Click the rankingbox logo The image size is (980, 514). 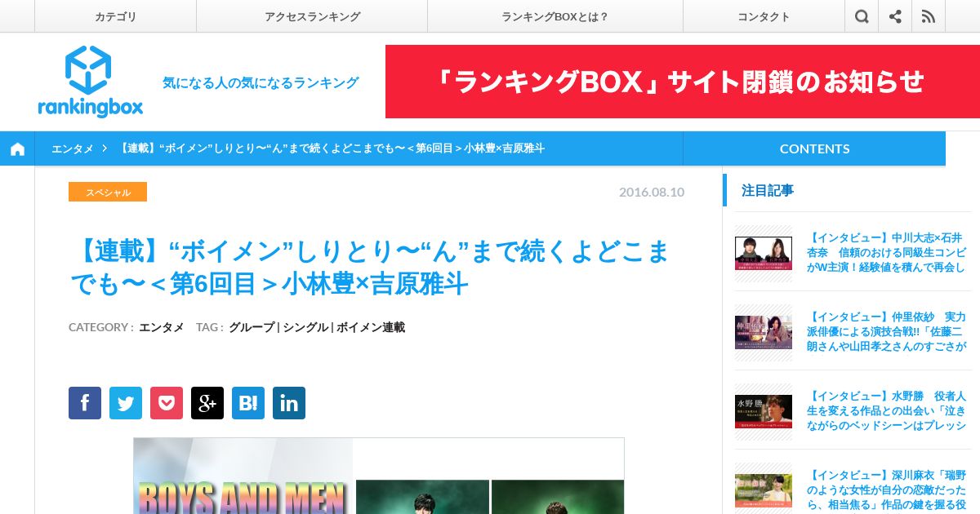90,82
